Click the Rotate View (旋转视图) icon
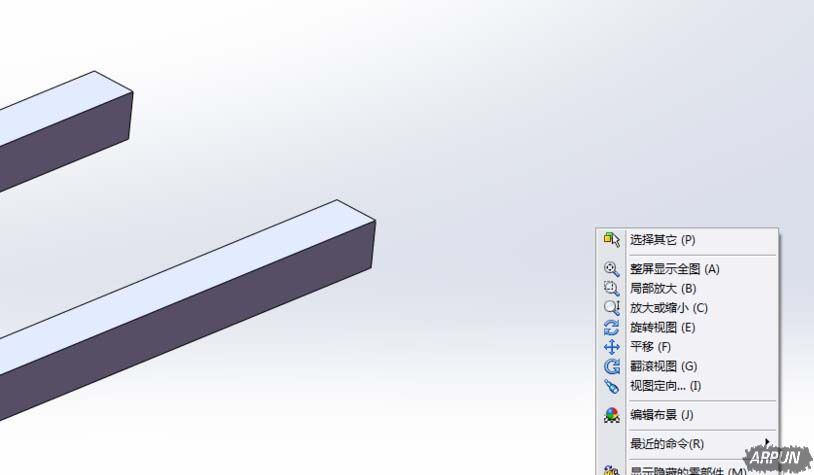This screenshot has height=475, width=814. pyautogui.click(x=612, y=328)
